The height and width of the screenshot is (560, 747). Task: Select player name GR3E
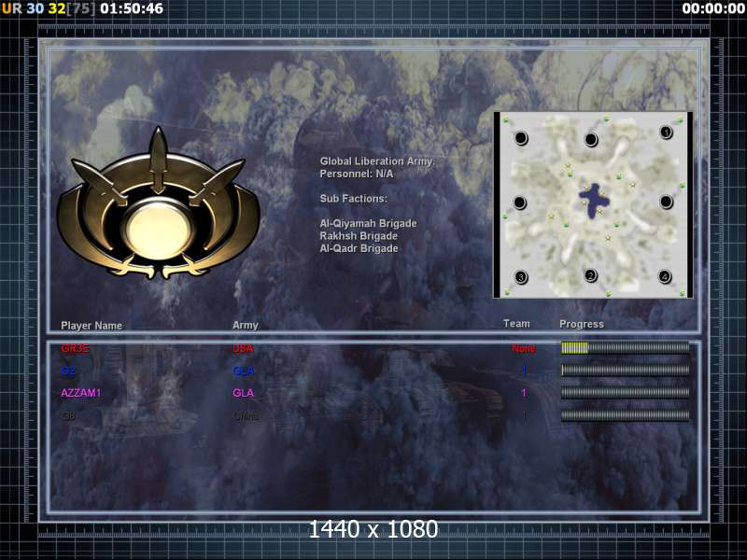(x=75, y=348)
